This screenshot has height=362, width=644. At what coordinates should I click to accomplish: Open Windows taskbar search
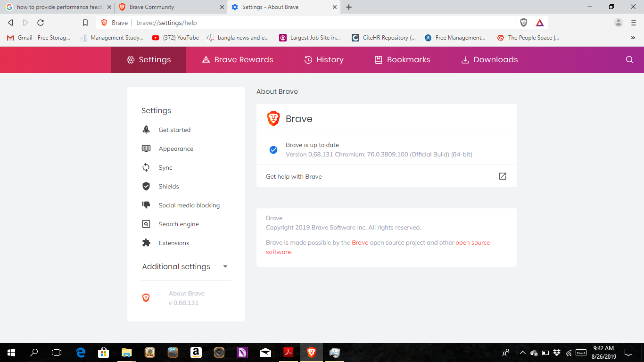pyautogui.click(x=34, y=353)
